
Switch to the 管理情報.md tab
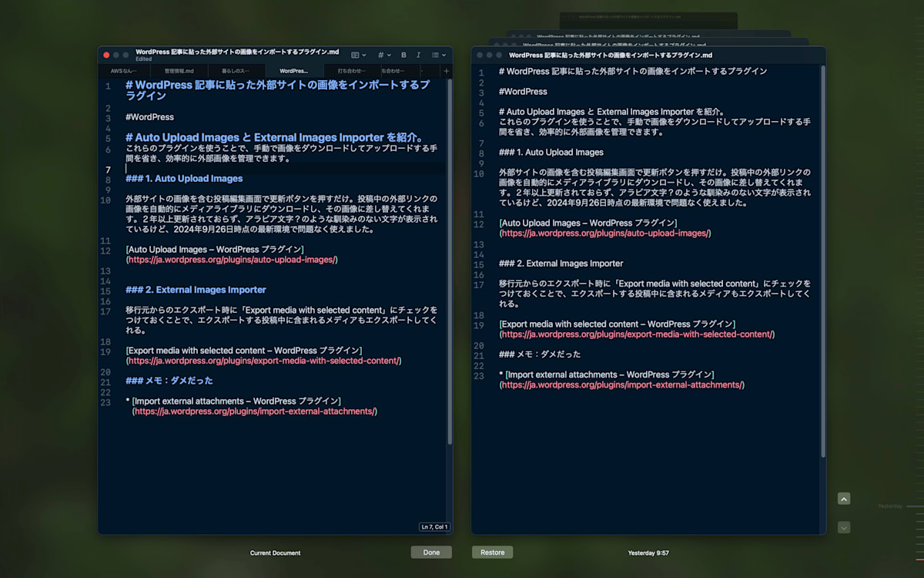[x=179, y=71]
